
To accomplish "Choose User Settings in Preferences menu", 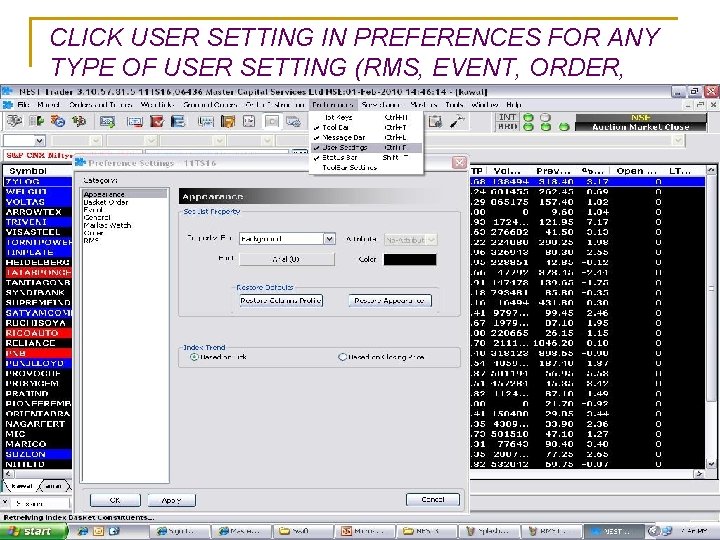I will (x=366, y=147).
